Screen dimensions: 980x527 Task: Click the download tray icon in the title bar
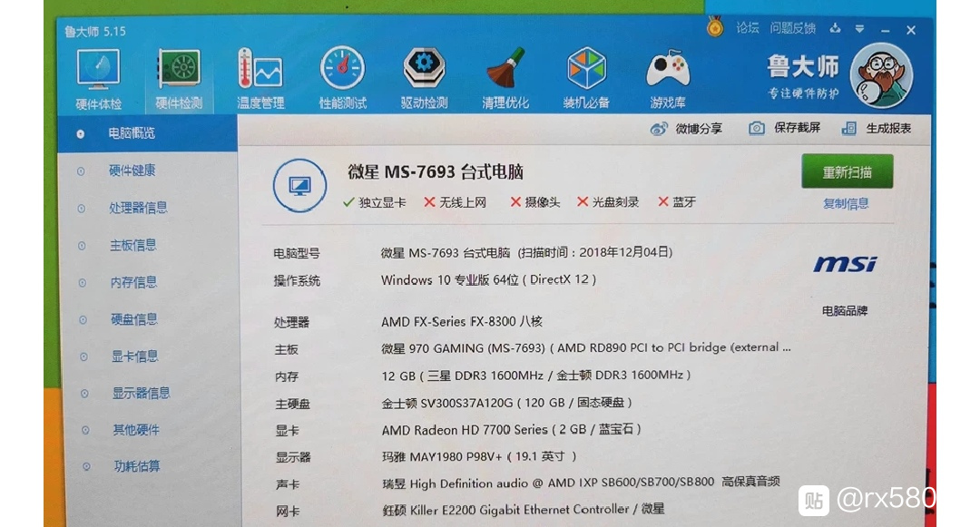click(835, 28)
